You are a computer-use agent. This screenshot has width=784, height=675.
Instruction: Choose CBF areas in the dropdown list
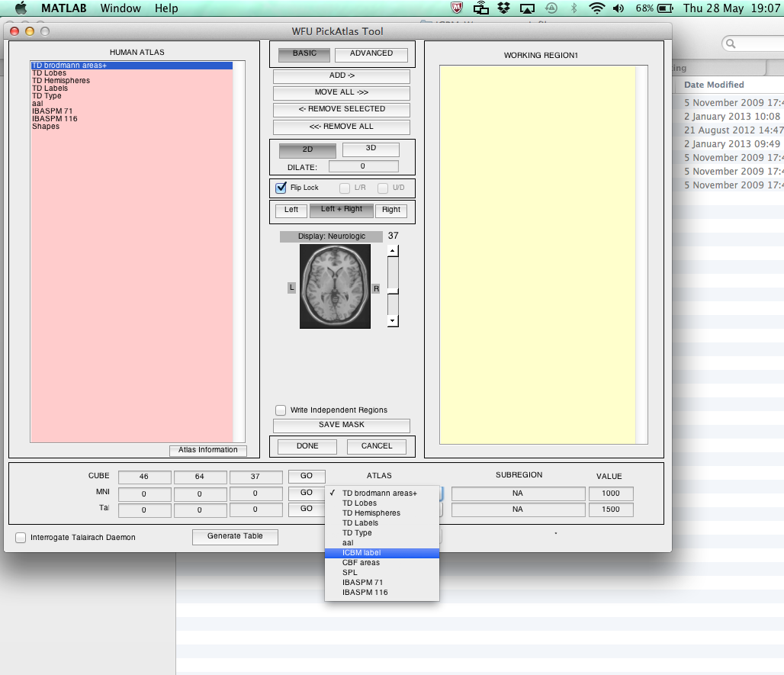pos(361,563)
